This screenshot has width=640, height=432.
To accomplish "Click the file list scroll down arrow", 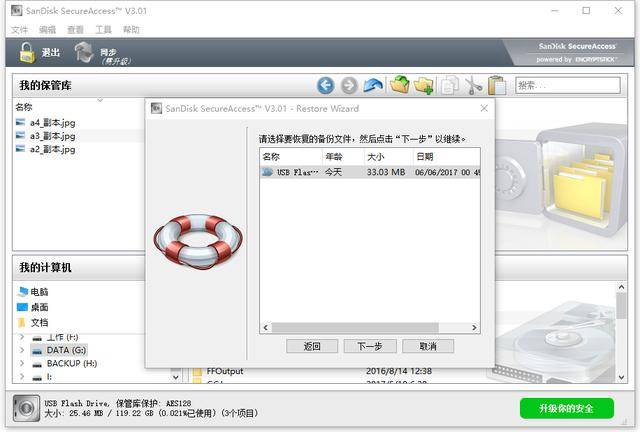I will (x=621, y=377).
